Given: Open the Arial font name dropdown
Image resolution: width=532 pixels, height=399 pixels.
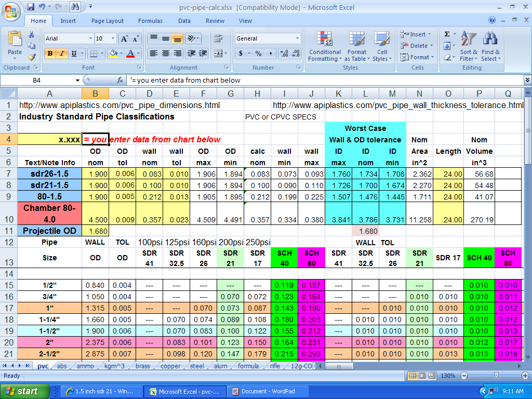Looking at the screenshot, I should pyautogui.click(x=90, y=38).
